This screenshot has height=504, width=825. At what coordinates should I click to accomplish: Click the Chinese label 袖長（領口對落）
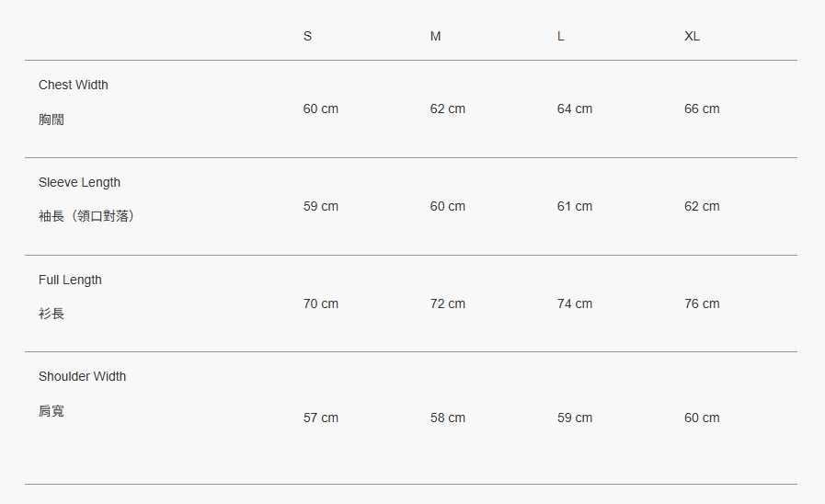(x=88, y=216)
